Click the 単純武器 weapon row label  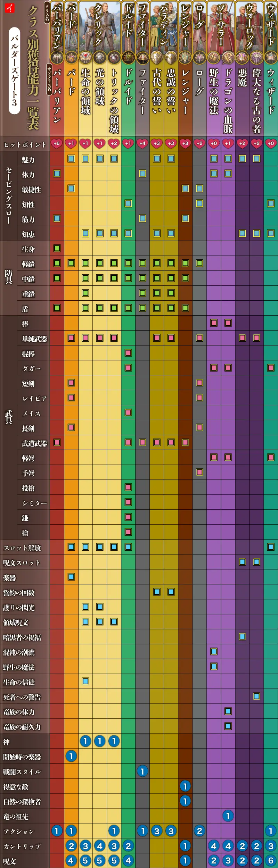pyautogui.click(x=34, y=339)
